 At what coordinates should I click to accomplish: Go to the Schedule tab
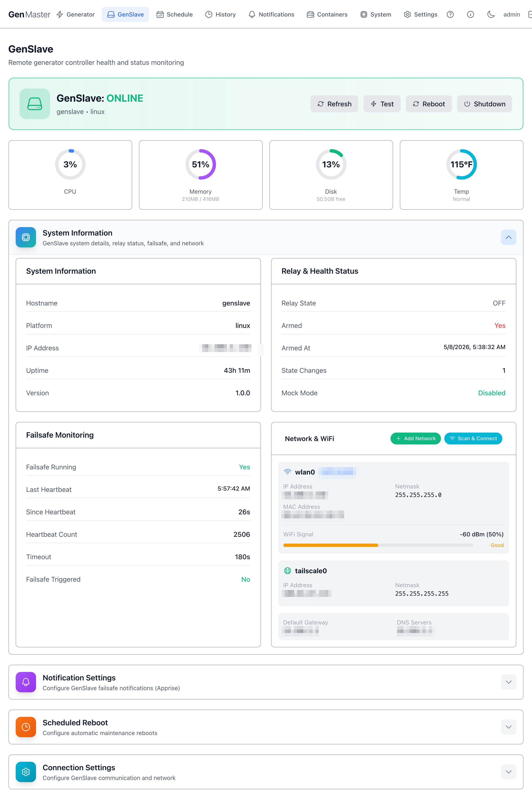point(174,14)
